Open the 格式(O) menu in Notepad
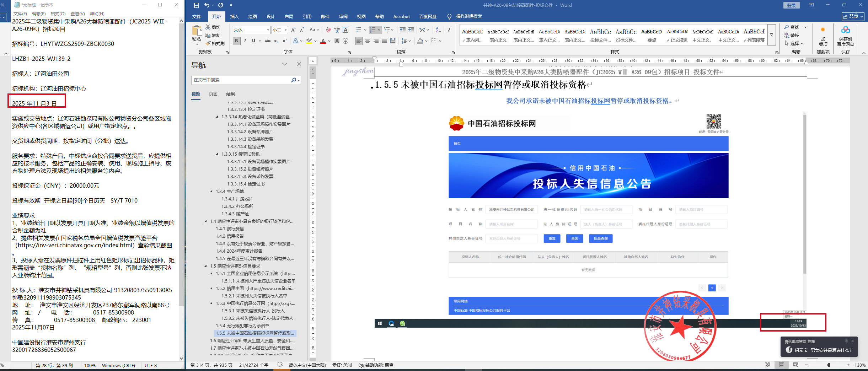The image size is (868, 371). click(x=58, y=14)
